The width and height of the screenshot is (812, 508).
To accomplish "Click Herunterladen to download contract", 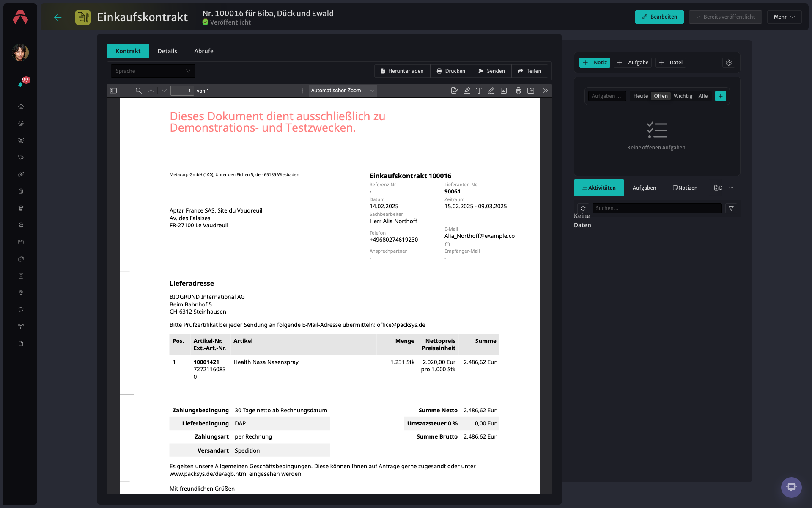I will tap(402, 71).
